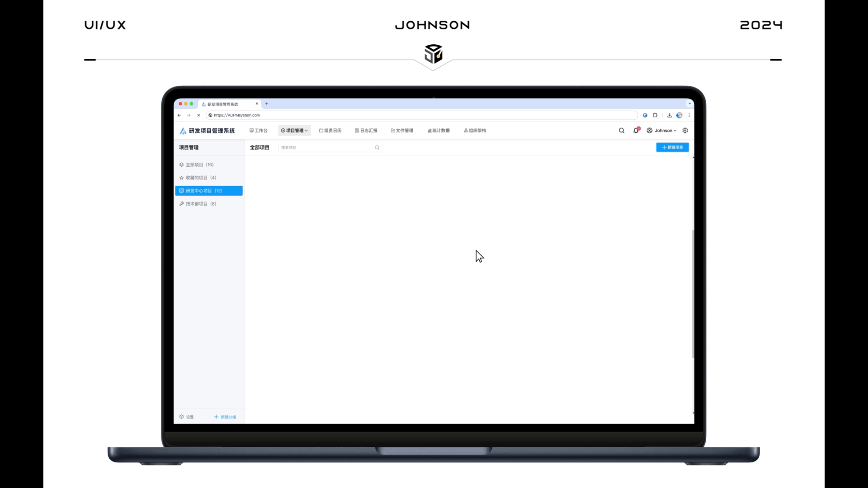Expand the Johnson user menu

click(662, 131)
